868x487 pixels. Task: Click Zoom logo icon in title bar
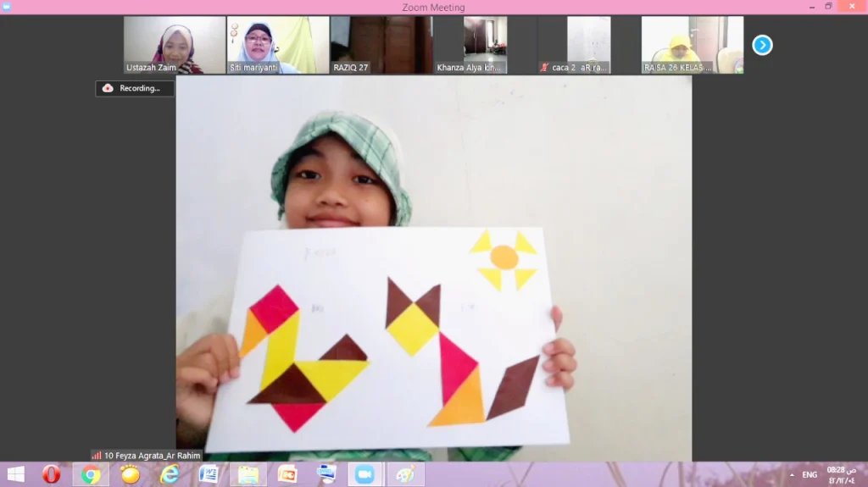point(7,7)
